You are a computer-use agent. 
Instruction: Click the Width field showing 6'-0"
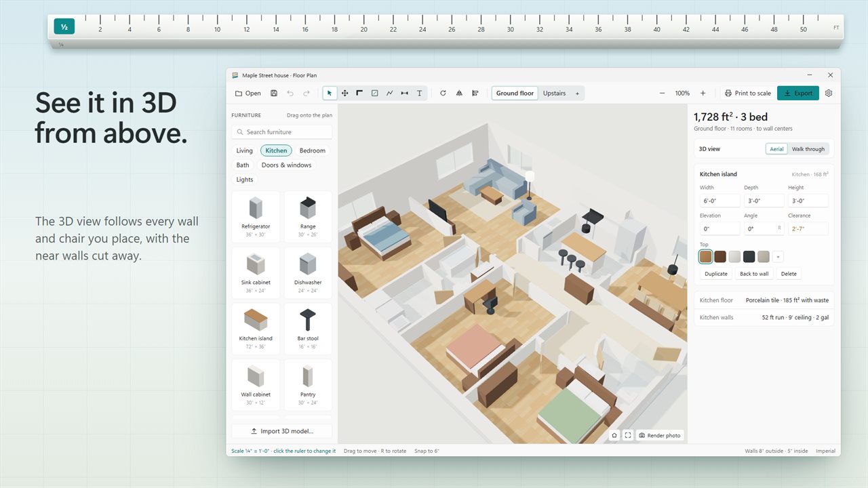point(719,201)
